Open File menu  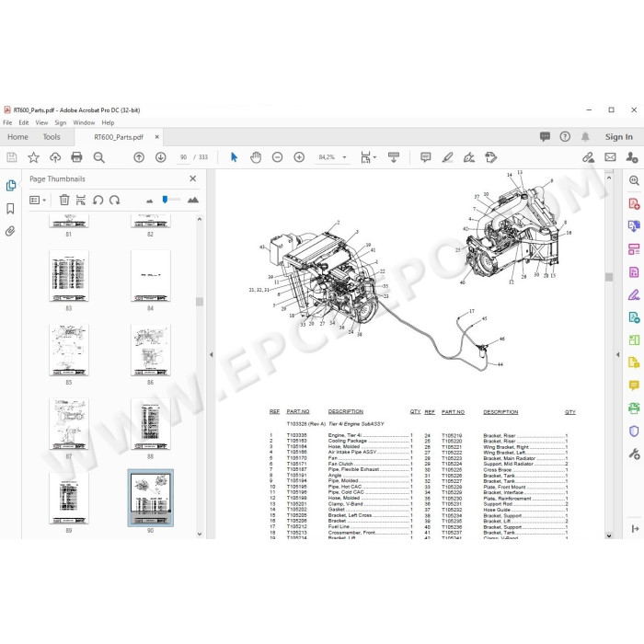pos(7,122)
